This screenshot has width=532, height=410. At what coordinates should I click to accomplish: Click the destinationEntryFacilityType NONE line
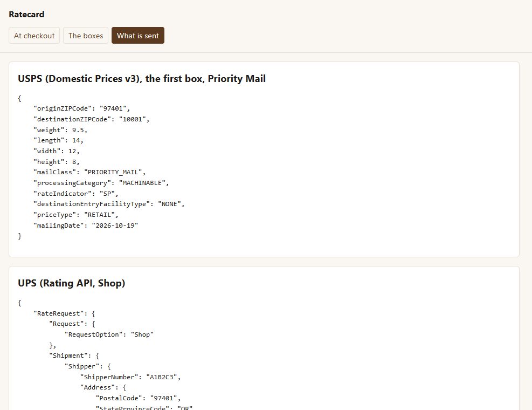pyautogui.click(x=109, y=204)
